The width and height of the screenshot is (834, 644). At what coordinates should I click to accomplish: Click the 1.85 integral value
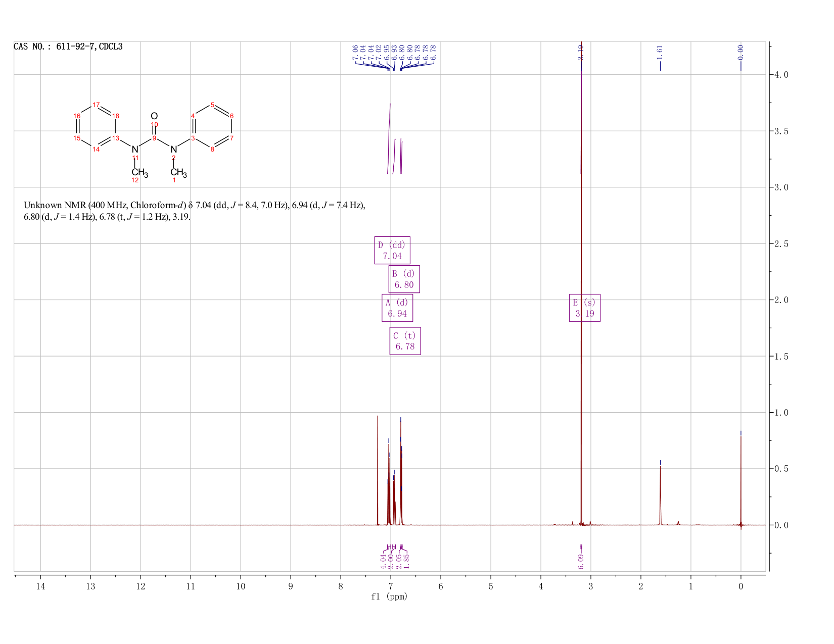407,561
